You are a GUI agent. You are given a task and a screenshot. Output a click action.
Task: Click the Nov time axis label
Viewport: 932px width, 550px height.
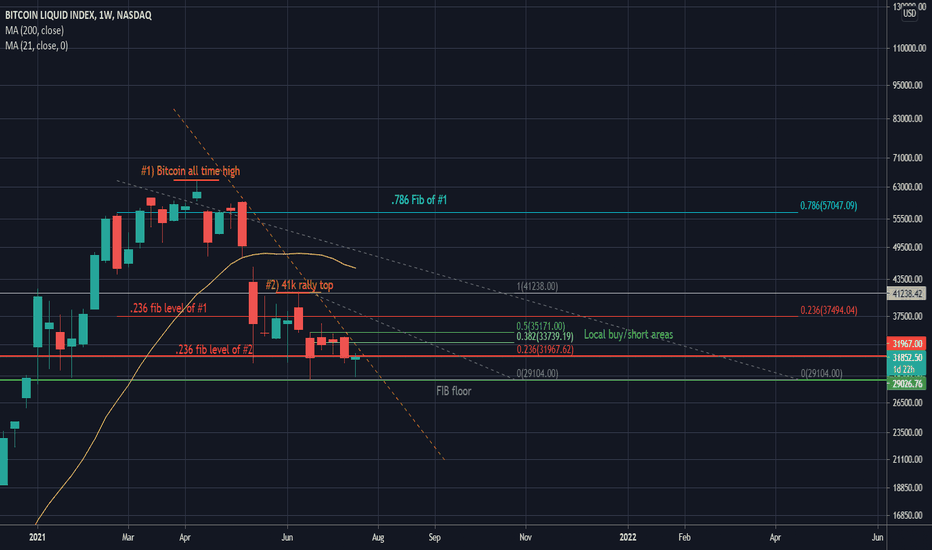pos(525,537)
